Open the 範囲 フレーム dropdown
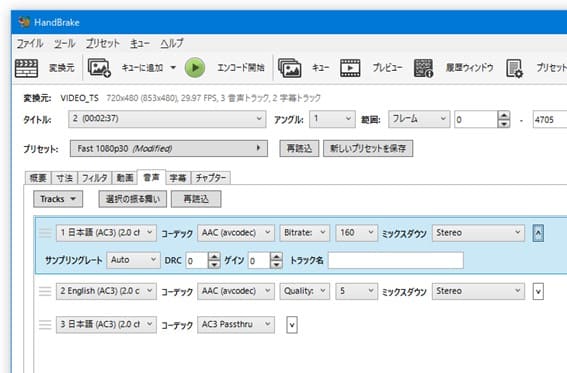 tap(419, 119)
